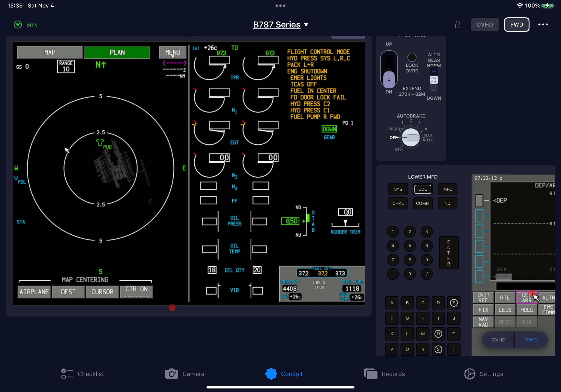Switch to FWD in bottom segmented control
The width and height of the screenshot is (561, 392).
[531, 340]
